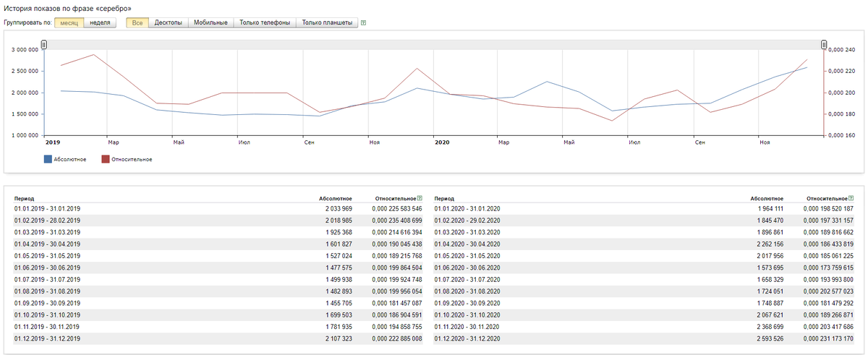The image size is (868, 355).
Task: Select period row 01.10.2020 - 31.10.2020
Action: [644, 315]
